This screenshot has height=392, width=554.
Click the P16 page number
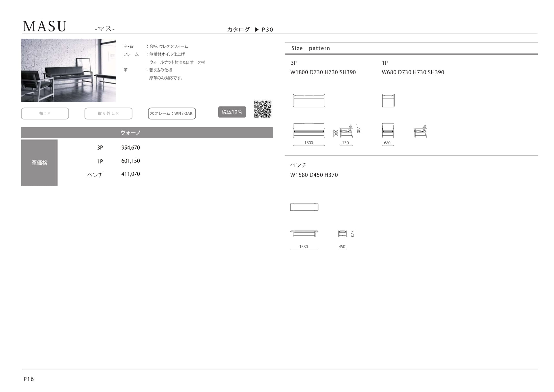pos(29,379)
